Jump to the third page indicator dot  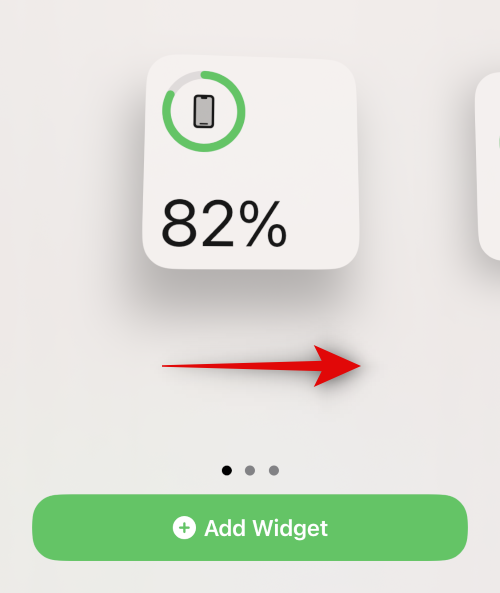(274, 470)
